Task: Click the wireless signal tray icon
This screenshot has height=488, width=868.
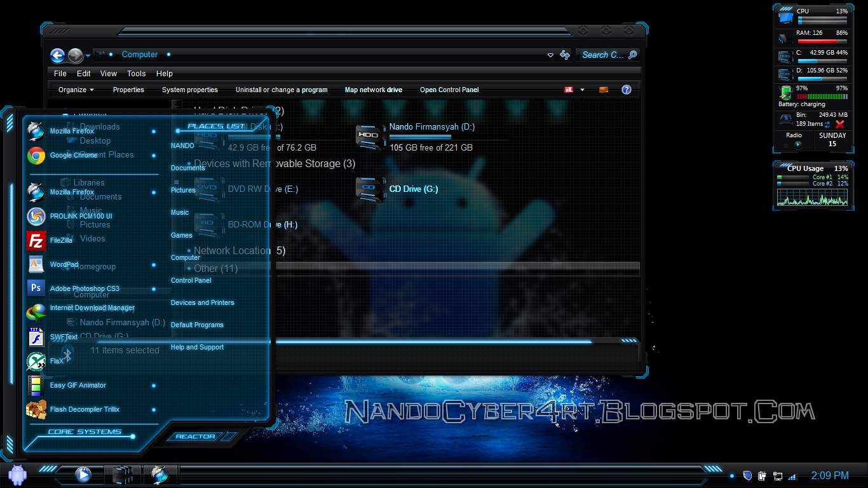Action: 792,476
